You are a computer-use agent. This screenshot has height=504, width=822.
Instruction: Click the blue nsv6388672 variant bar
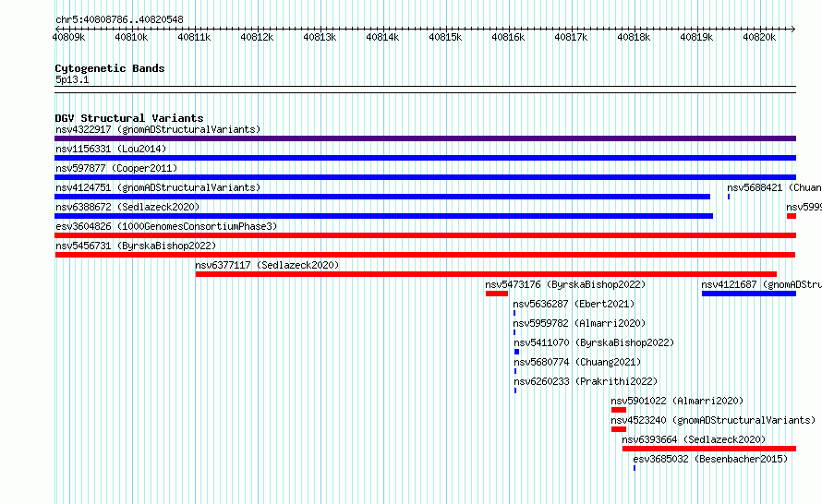point(383,216)
